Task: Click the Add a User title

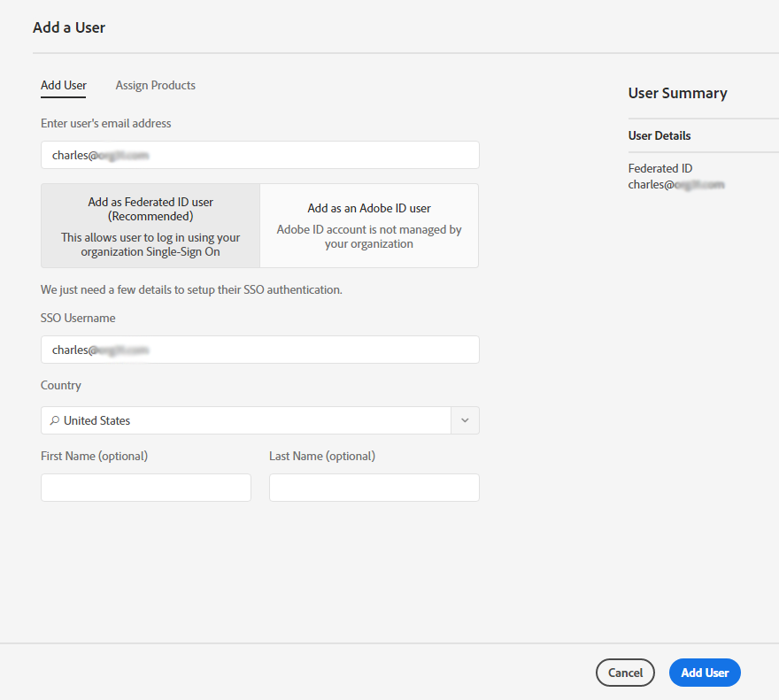Action: (x=69, y=27)
